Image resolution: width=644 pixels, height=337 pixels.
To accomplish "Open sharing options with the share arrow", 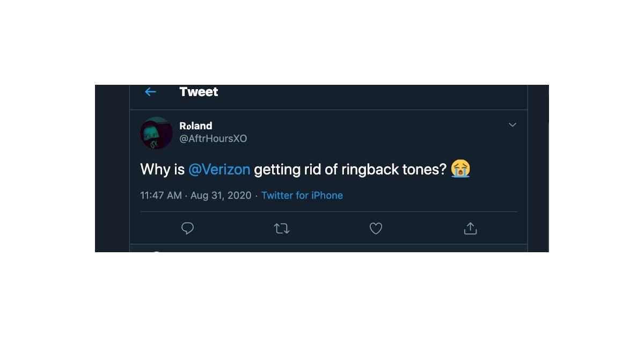I will pos(470,228).
